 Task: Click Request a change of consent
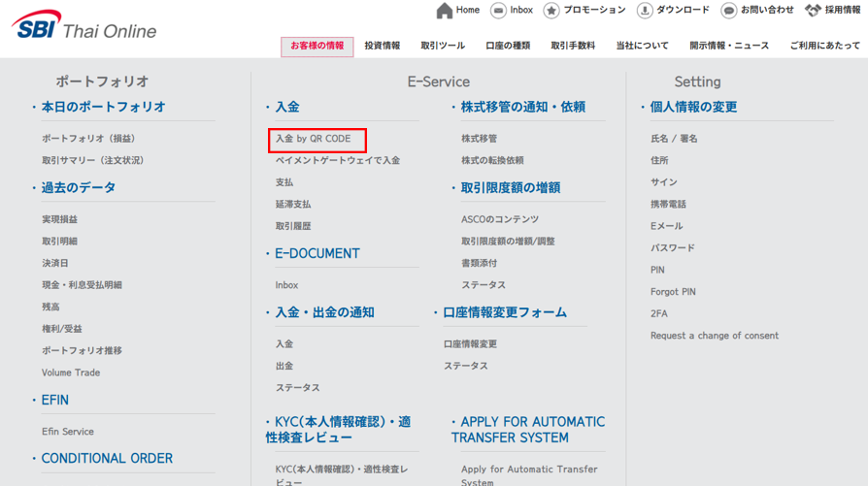[x=715, y=336]
